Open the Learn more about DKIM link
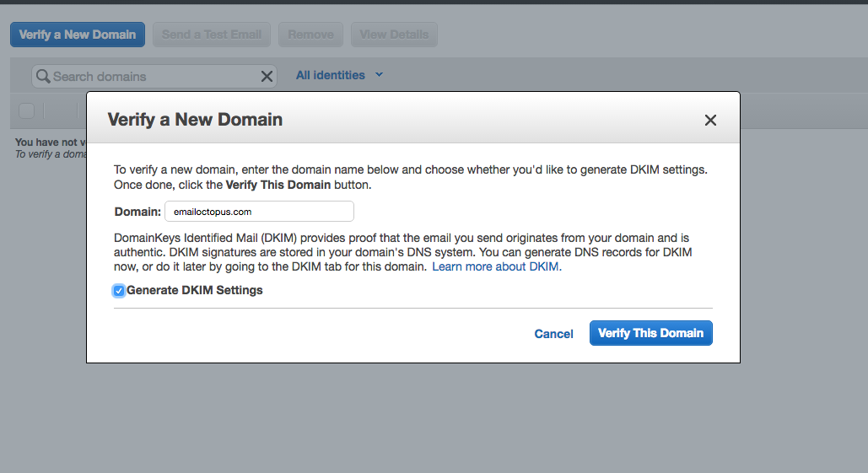Image resolution: width=868 pixels, height=473 pixels. click(x=496, y=266)
